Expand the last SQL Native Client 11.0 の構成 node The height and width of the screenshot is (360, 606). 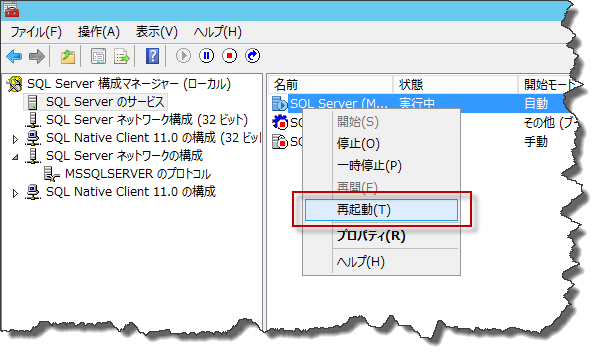pyautogui.click(x=15, y=193)
